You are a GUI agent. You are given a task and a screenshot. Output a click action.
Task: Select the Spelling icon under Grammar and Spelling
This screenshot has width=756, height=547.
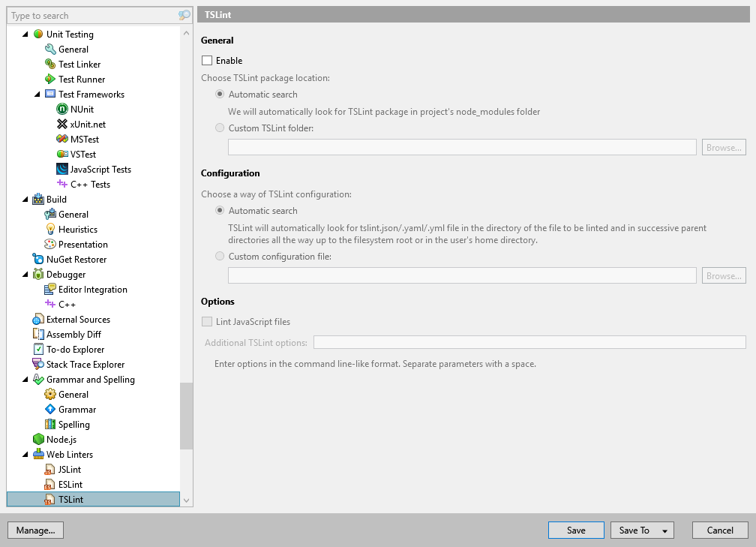coord(49,424)
